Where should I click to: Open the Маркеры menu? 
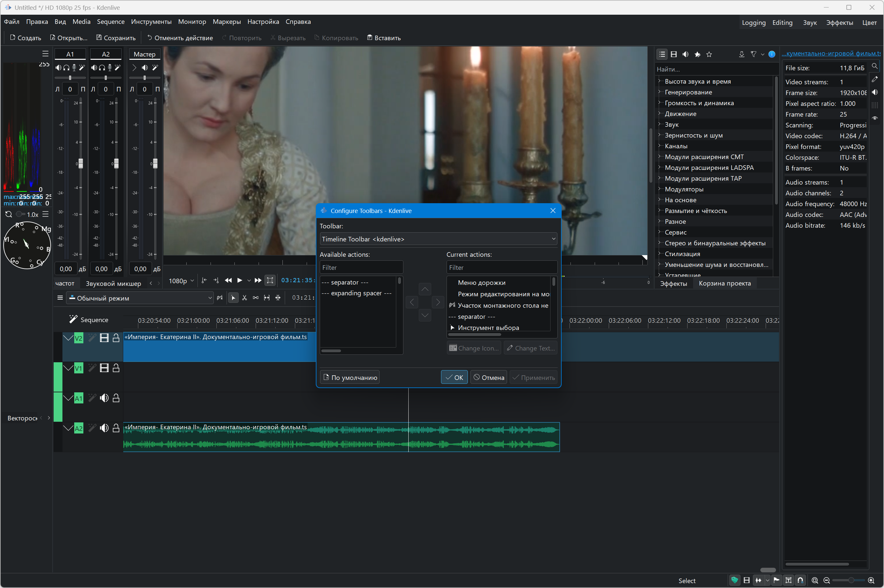[x=227, y=22]
